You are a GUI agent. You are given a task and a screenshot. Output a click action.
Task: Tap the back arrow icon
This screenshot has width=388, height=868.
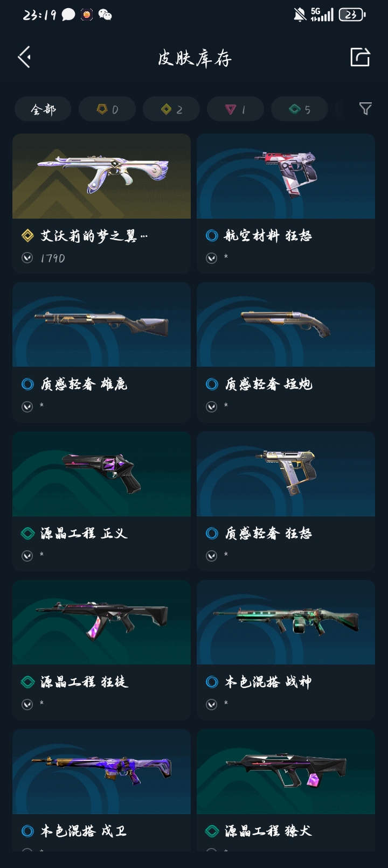[24, 57]
